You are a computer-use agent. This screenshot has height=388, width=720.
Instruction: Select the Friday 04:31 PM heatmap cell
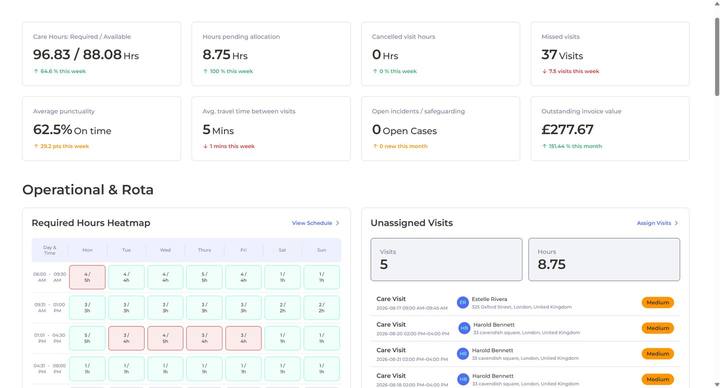tap(243, 369)
